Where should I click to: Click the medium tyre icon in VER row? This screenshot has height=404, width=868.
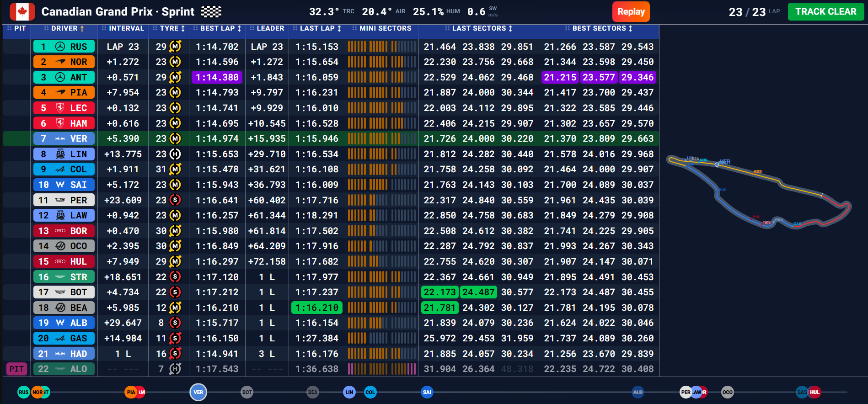175,138
